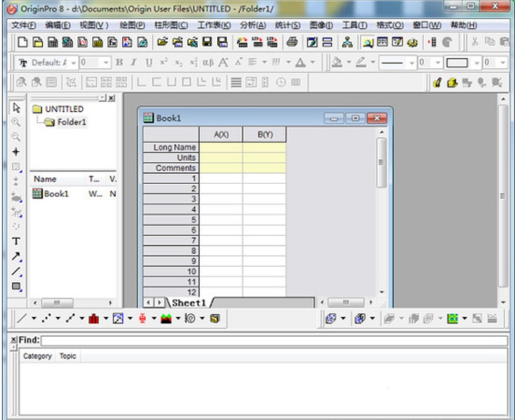The width and height of the screenshot is (515, 420).
Task: Click the Line + Symbol plot icon
Action: [70, 318]
